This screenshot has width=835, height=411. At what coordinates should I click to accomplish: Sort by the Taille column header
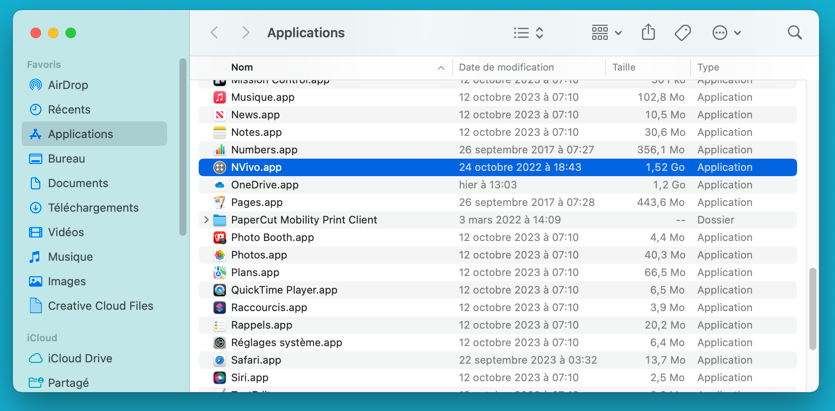[x=624, y=68]
